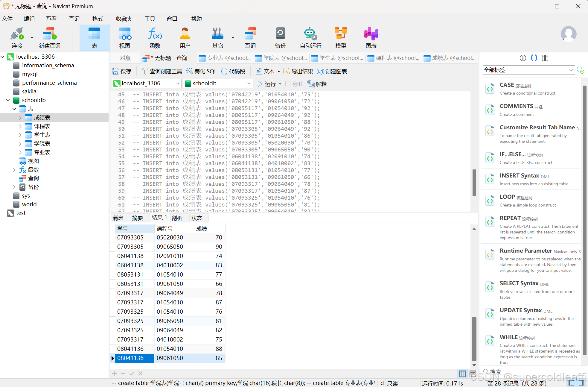
Task: Click the 运行 run button
Action: (x=267, y=84)
